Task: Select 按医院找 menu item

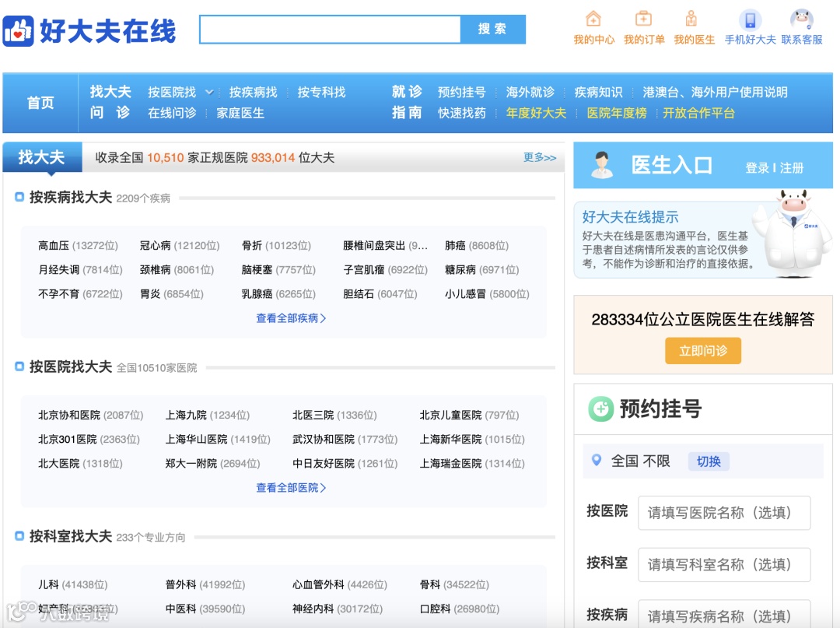Action: (x=172, y=92)
